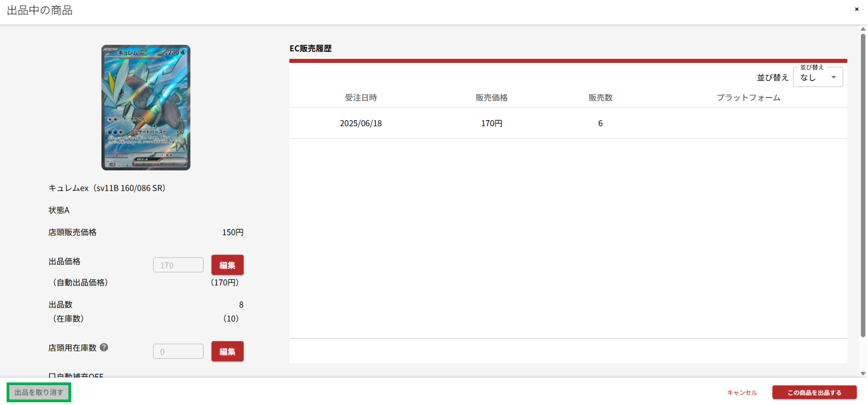The width and height of the screenshot is (868, 405).
Task: Click the 販売数 column header
Action: [x=600, y=98]
